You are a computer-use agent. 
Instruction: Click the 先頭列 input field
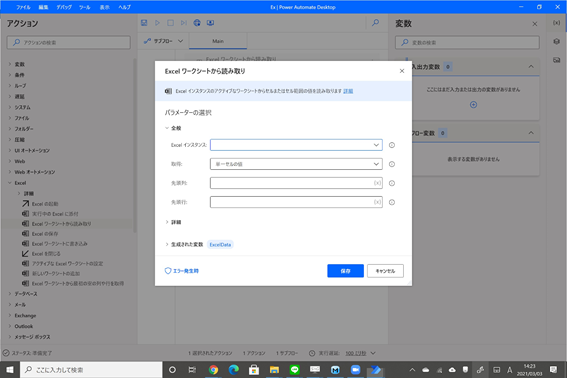pyautogui.click(x=296, y=183)
